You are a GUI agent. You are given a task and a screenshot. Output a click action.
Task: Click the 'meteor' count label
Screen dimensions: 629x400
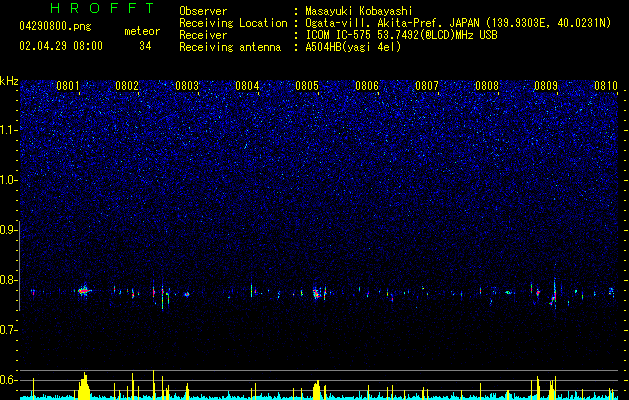[x=142, y=31]
